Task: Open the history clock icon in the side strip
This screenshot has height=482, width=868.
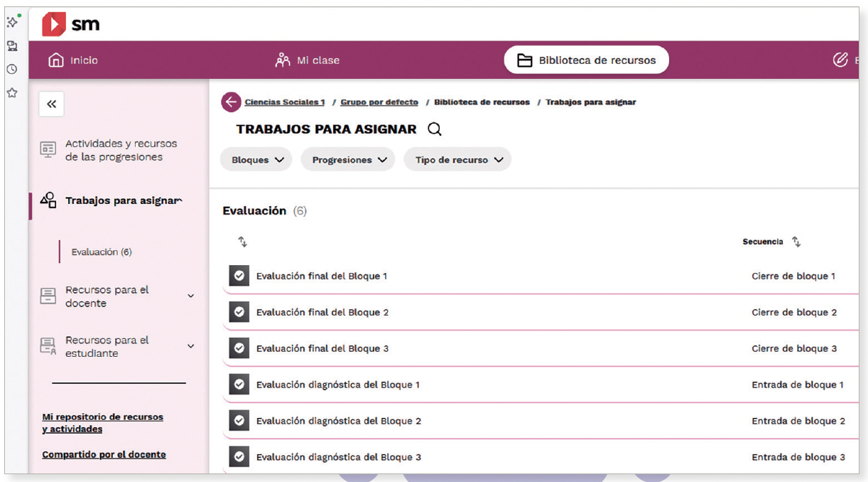Action: pos(12,69)
